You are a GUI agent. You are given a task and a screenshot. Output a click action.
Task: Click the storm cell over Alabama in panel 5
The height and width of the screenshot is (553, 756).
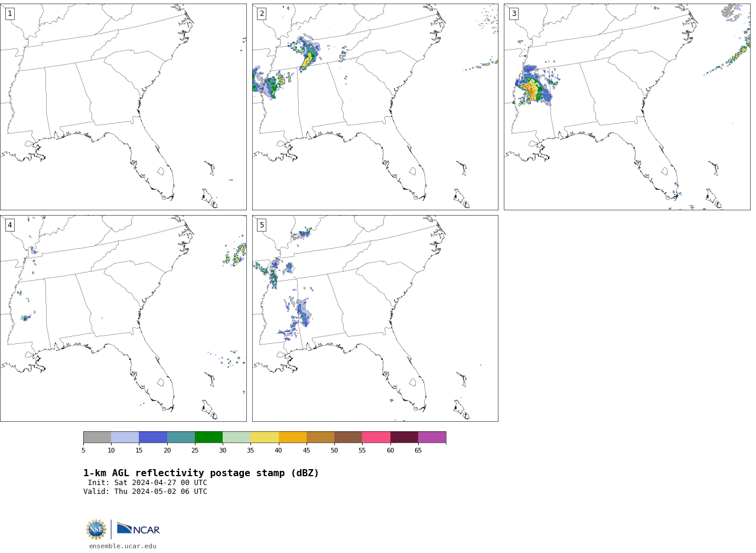303,314
